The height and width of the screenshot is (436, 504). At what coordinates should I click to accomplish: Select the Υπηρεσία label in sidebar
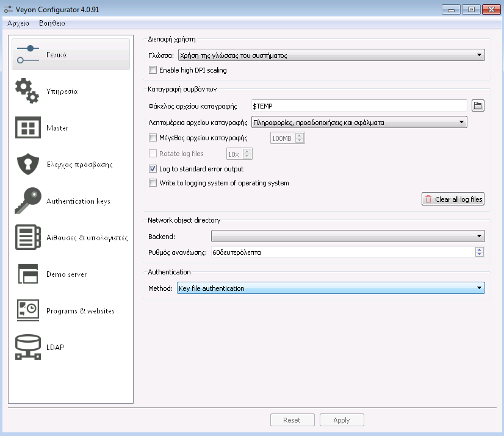tap(62, 91)
